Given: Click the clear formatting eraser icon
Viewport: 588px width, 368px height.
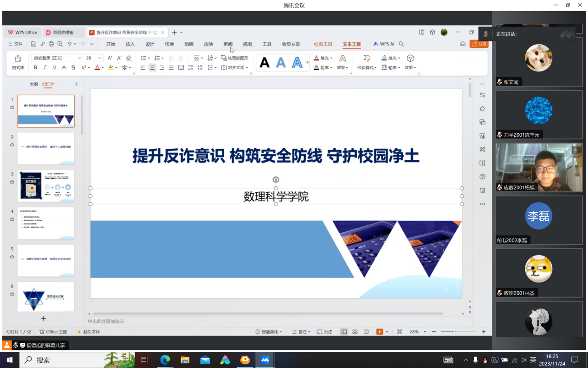Looking at the screenshot, I should (x=129, y=58).
